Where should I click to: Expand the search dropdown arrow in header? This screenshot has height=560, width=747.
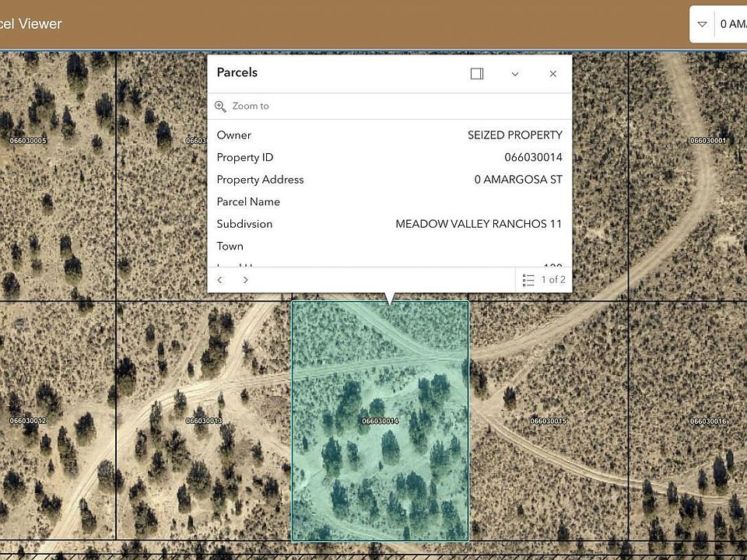tap(702, 24)
